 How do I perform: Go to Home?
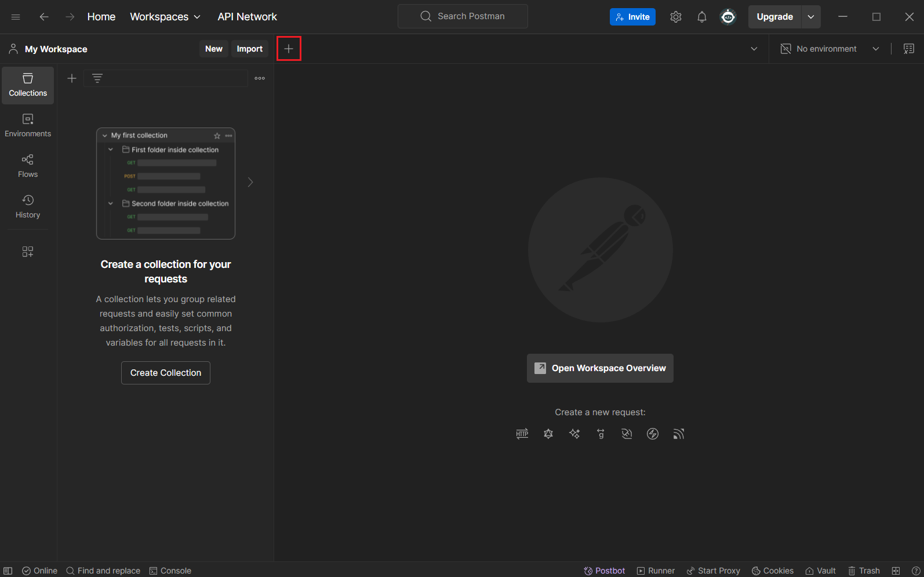point(101,17)
